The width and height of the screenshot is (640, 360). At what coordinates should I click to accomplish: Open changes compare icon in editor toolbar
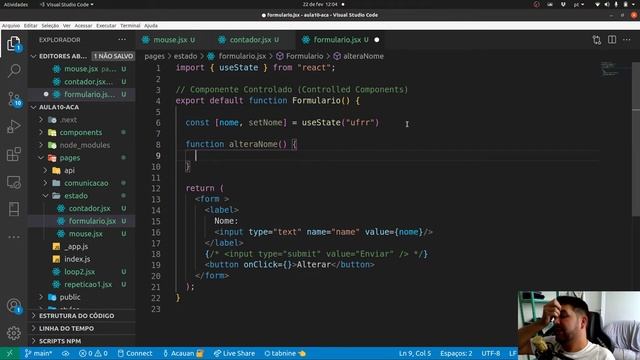click(x=597, y=40)
